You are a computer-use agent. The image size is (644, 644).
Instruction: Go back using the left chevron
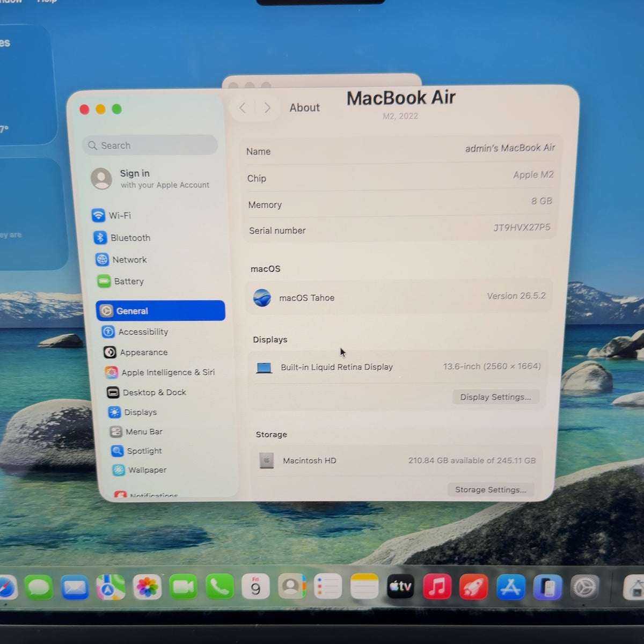coord(243,108)
